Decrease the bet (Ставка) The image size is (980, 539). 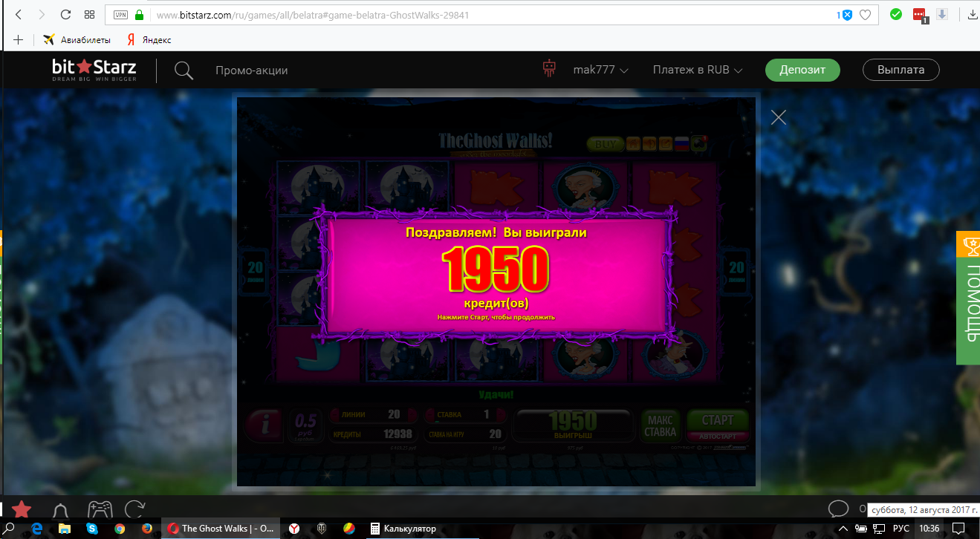[429, 415]
